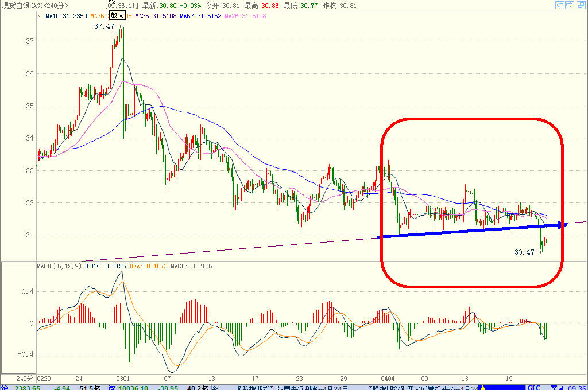Click the 37 price axis label
Viewport: 588px width, 390px height.
(30, 41)
